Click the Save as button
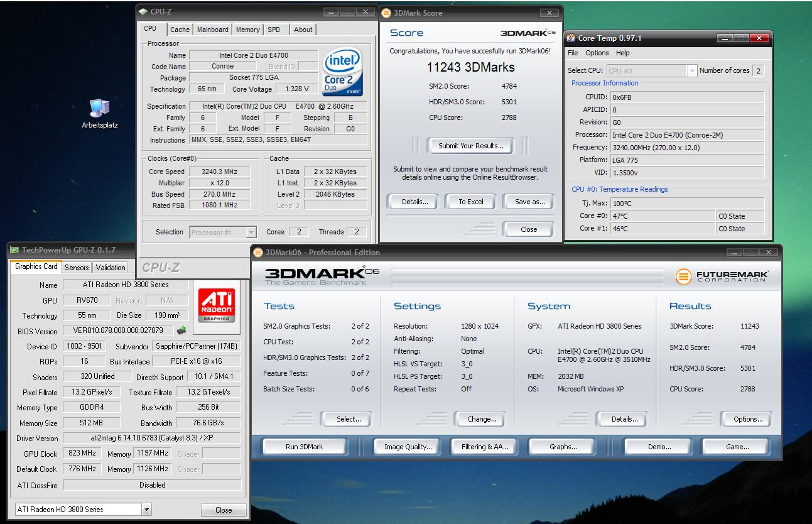The width and height of the screenshot is (812, 524). point(529,202)
